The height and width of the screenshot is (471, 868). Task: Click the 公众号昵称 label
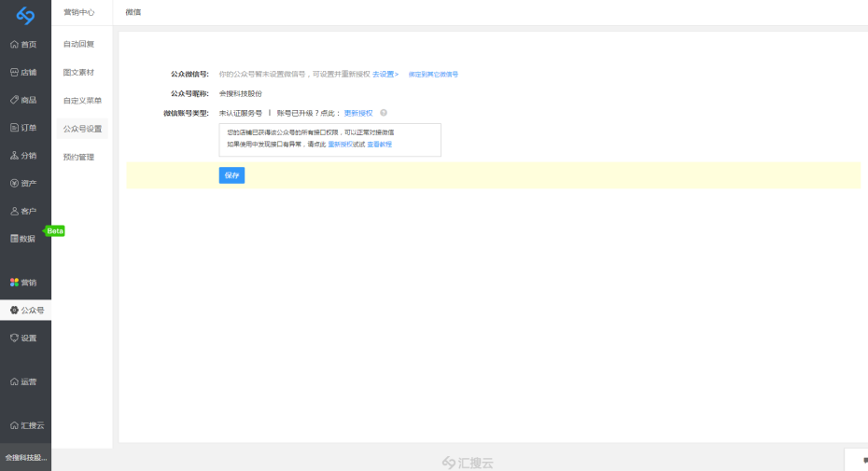point(189,93)
